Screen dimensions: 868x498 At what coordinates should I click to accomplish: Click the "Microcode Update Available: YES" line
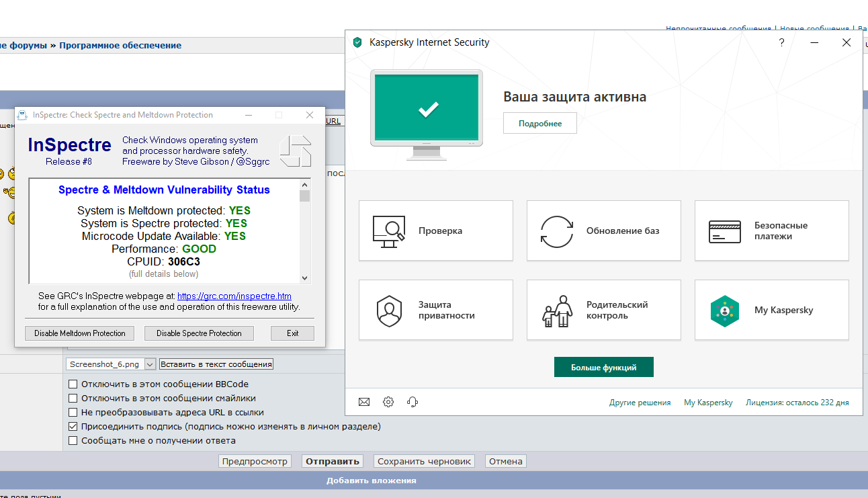pyautogui.click(x=164, y=236)
